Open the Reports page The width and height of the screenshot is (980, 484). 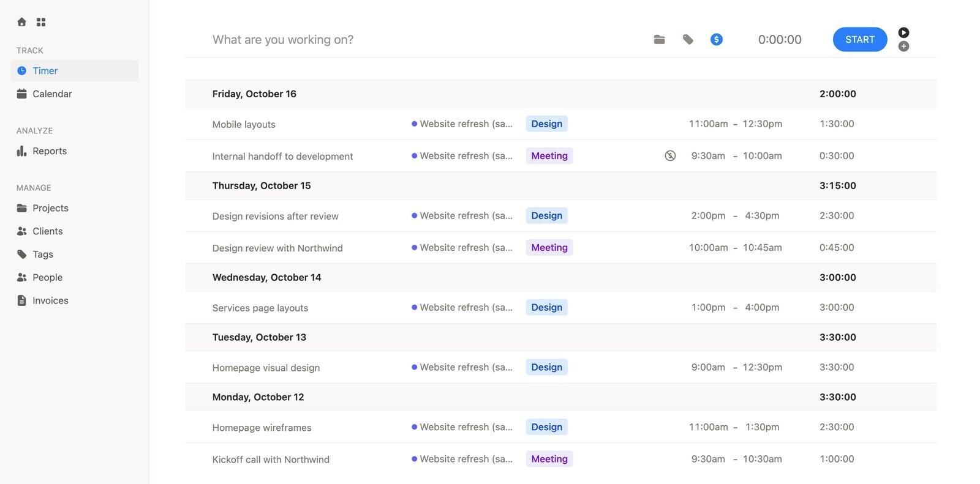click(x=75, y=151)
